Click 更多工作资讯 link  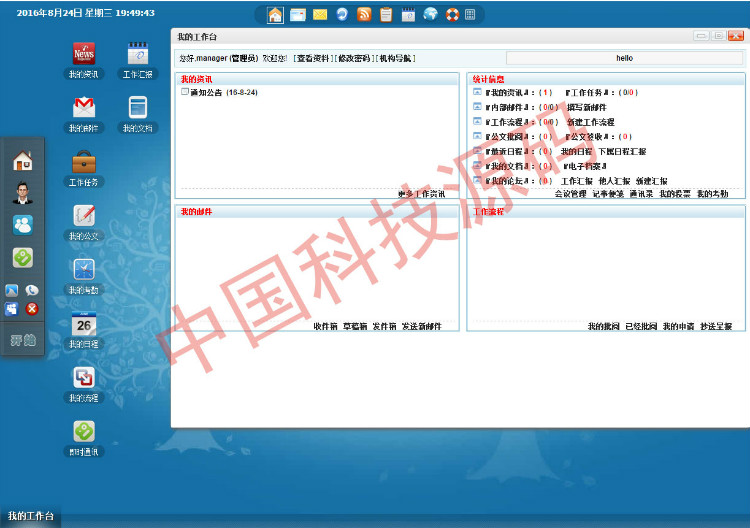(421, 194)
